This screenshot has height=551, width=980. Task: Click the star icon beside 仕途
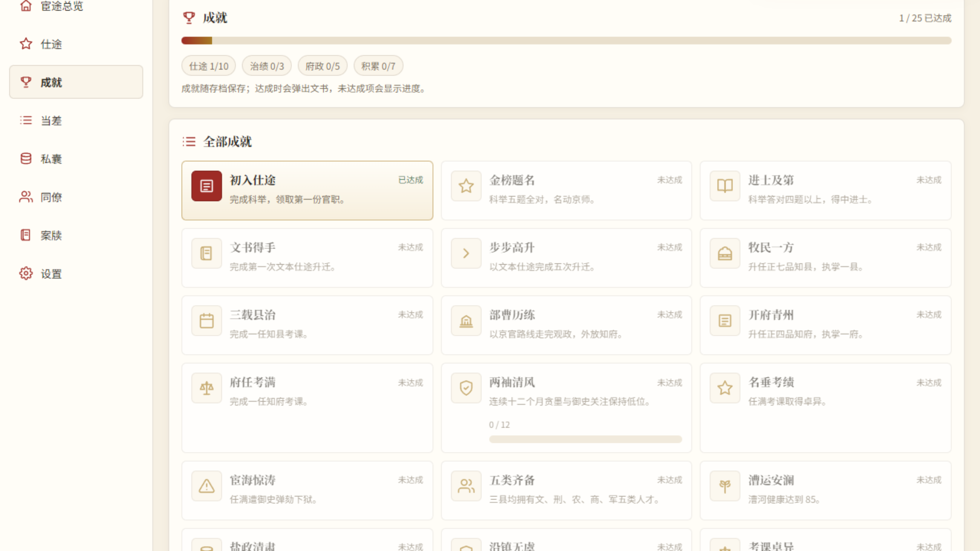(x=26, y=44)
